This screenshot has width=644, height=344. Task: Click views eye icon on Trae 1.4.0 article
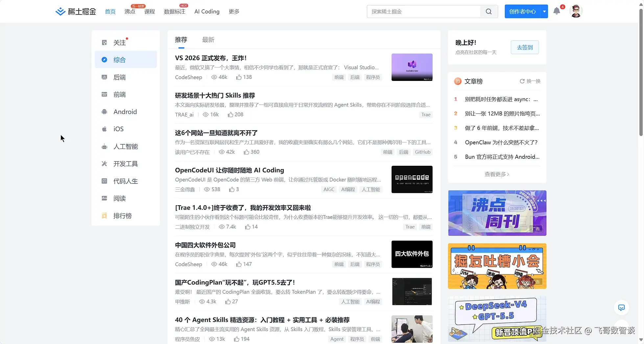[x=222, y=227]
